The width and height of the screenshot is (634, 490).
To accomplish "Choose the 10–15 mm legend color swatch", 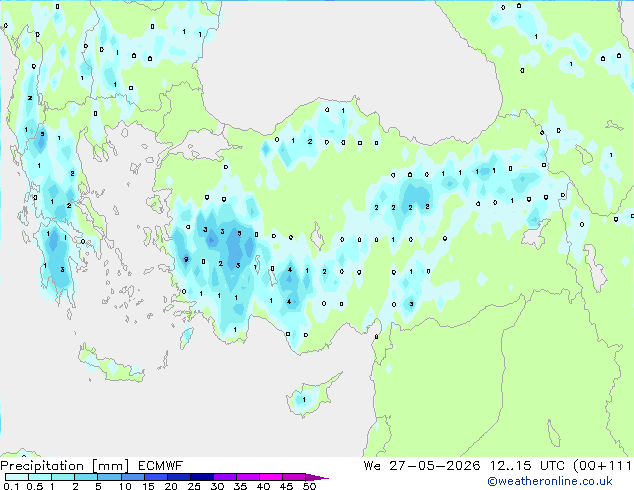I will pos(132,477).
